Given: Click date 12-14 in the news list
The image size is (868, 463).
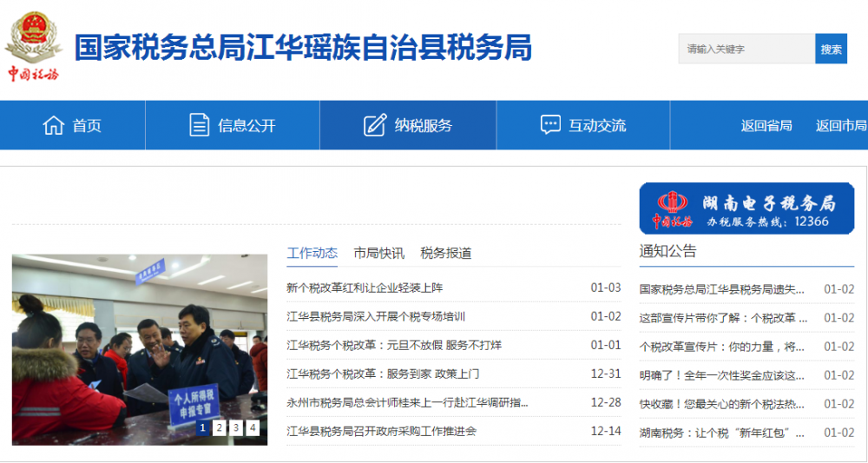Looking at the screenshot, I should (606, 431).
